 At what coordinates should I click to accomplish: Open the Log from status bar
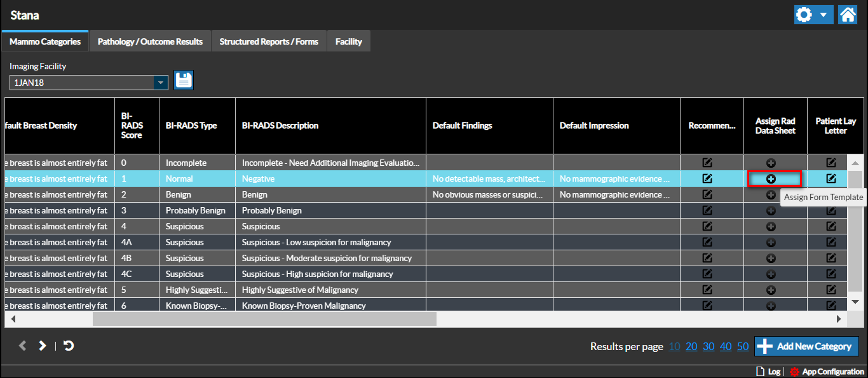click(768, 372)
